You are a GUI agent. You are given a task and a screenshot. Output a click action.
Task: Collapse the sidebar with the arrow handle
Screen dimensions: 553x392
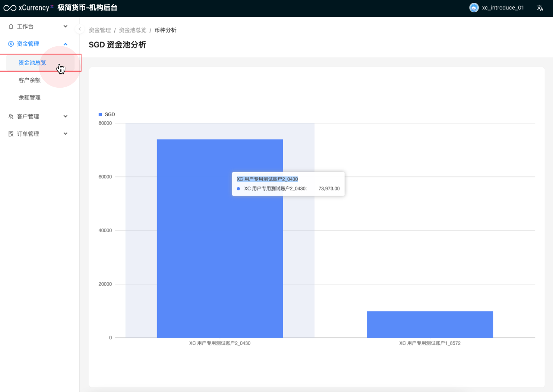point(80,29)
